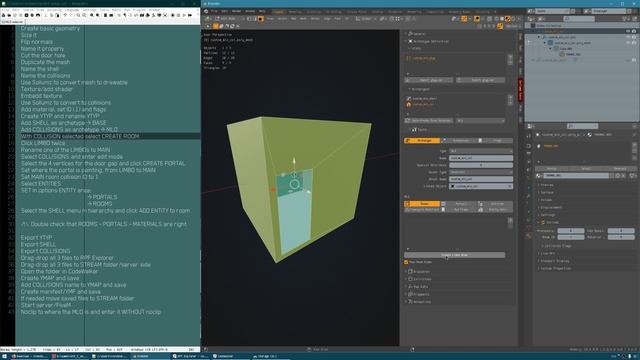Image resolution: width=640 pixels, height=360 pixels.
Task: Toggle Show Room Gizmo checkbox
Action: [406, 262]
